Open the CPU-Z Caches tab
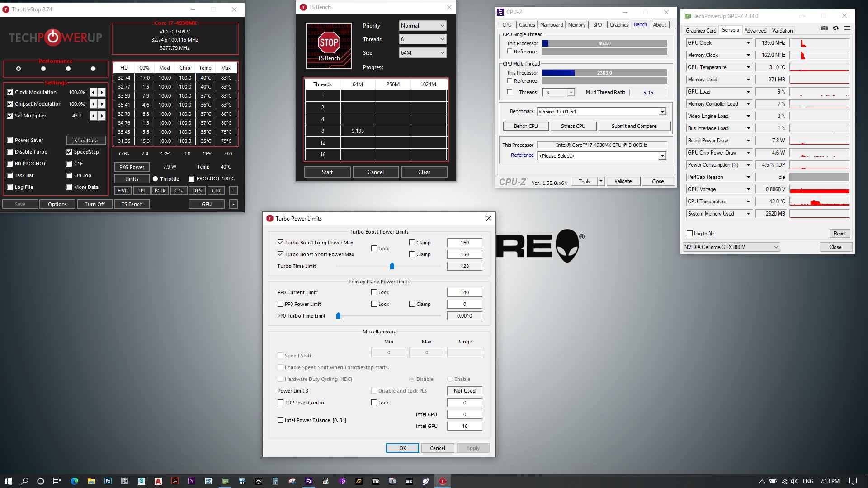 coord(527,25)
